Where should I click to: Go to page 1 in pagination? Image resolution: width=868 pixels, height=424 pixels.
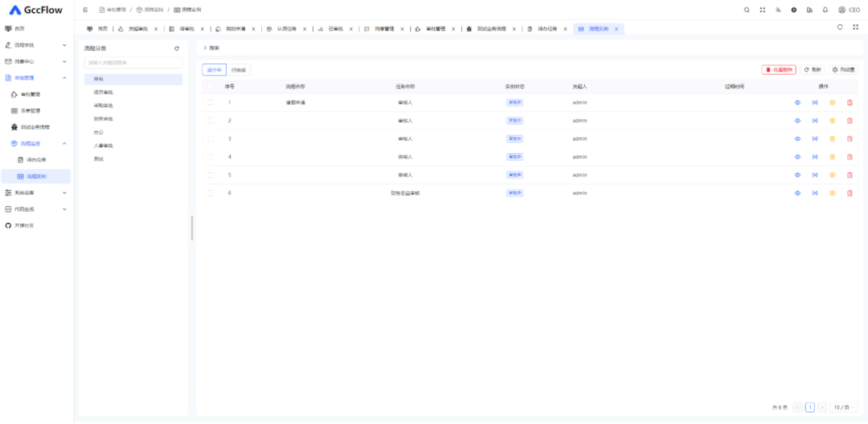tap(810, 407)
